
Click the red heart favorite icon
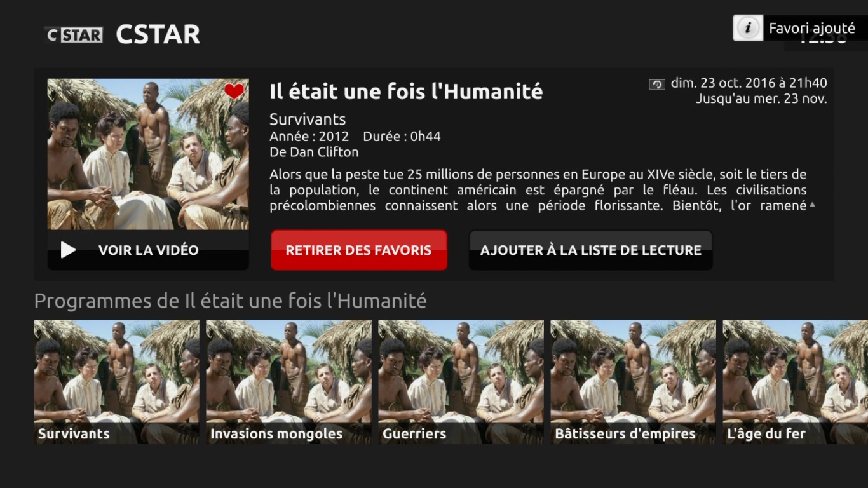(234, 91)
